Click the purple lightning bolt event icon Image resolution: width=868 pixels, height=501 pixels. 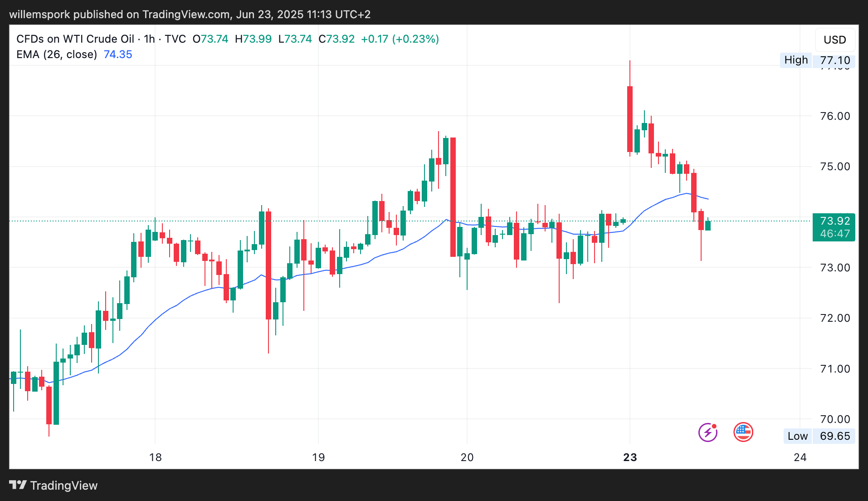pyautogui.click(x=707, y=432)
